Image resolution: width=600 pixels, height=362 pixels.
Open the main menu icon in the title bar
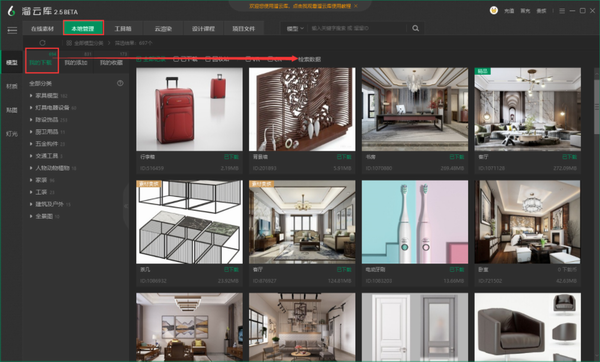pyautogui.click(x=562, y=11)
